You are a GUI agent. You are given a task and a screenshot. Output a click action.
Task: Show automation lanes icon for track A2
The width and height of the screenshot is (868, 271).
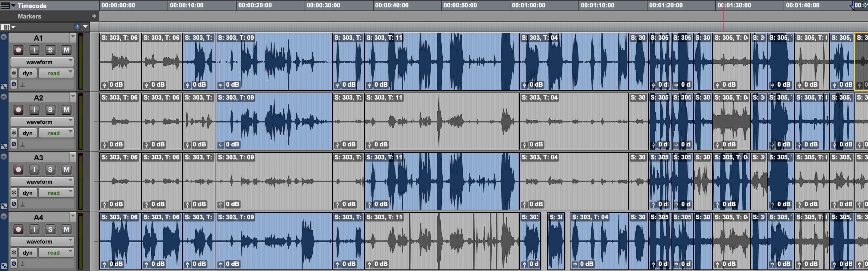(x=4, y=146)
